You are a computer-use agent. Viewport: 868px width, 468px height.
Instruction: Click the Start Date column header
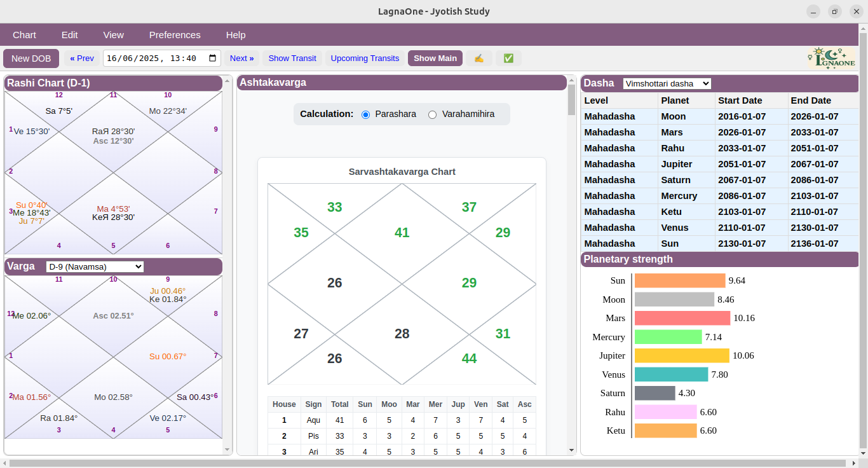pos(752,100)
